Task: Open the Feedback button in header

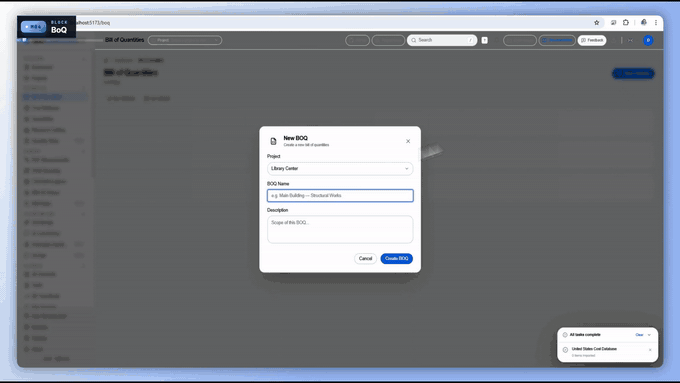Action: [x=592, y=40]
